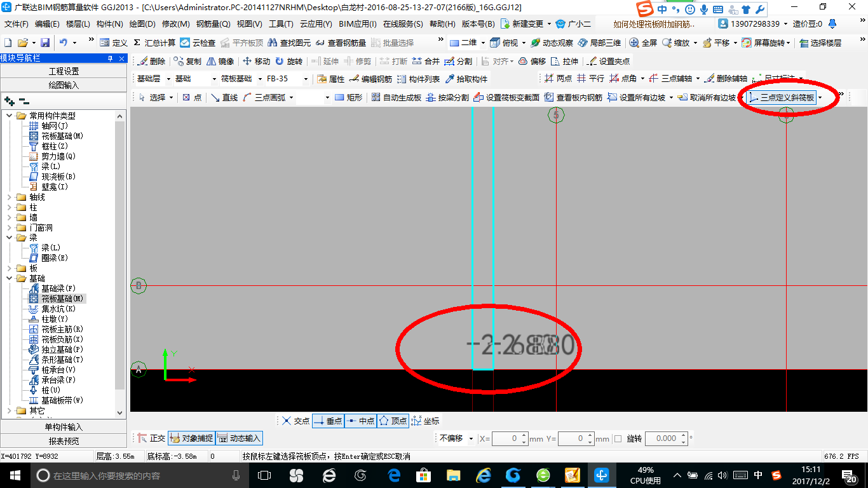This screenshot has width=868, height=488.
Task: Click the 动态观察 orbit view tool
Action: pos(552,43)
